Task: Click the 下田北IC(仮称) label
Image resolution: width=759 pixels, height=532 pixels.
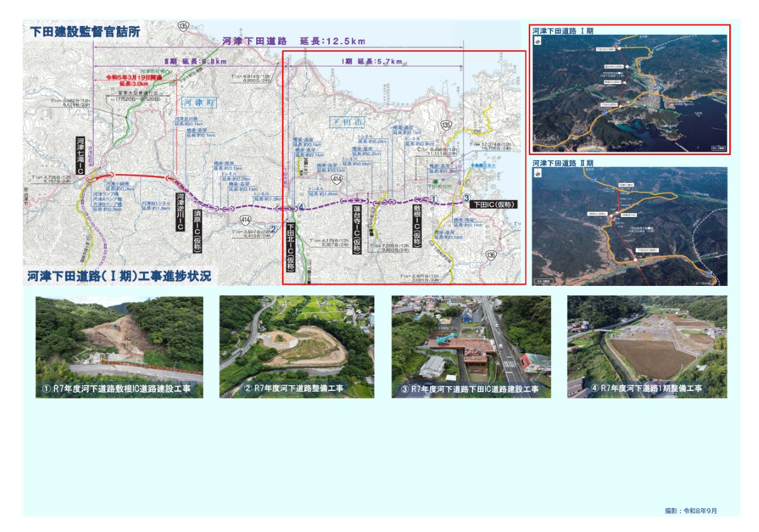Action: [x=290, y=247]
